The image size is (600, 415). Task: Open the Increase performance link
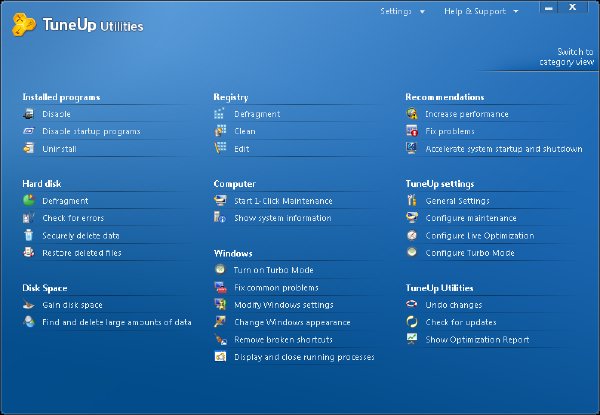click(x=467, y=114)
